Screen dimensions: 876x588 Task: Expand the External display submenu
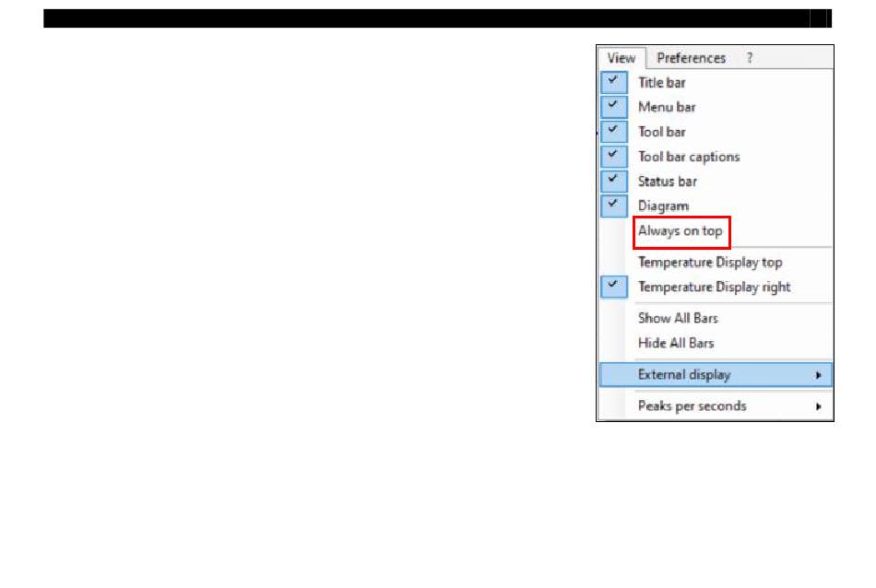pos(716,375)
